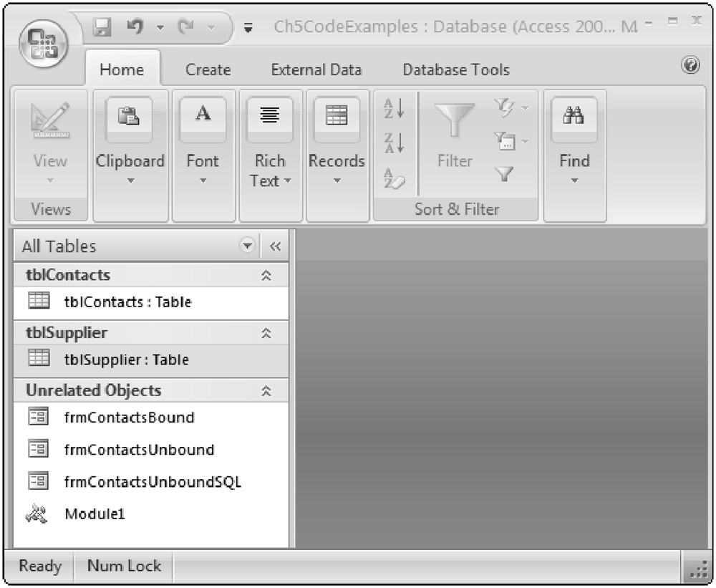The image size is (716, 588).
Task: Select Module1 in the navigation pane
Action: (x=95, y=514)
